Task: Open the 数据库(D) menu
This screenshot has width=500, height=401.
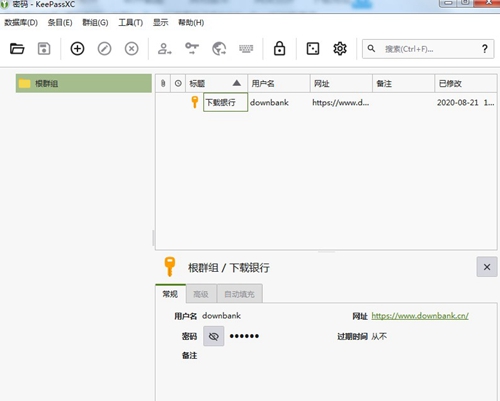Action: (21, 23)
